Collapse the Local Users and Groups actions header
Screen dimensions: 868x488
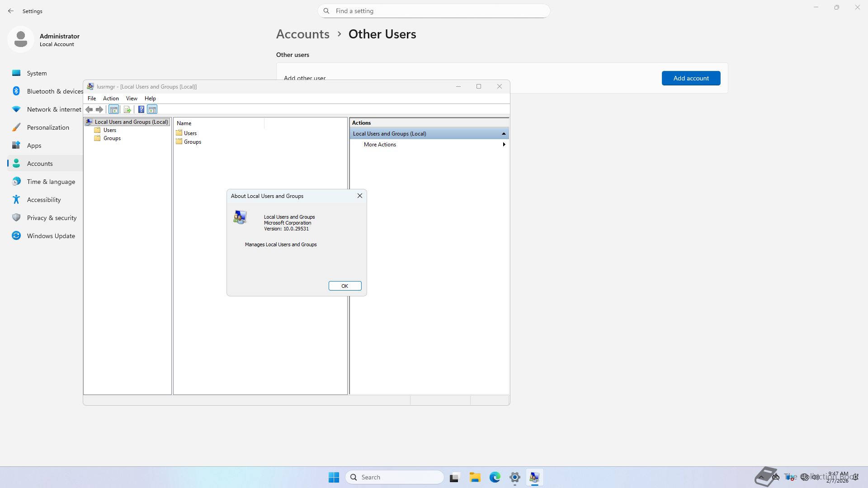(x=504, y=134)
